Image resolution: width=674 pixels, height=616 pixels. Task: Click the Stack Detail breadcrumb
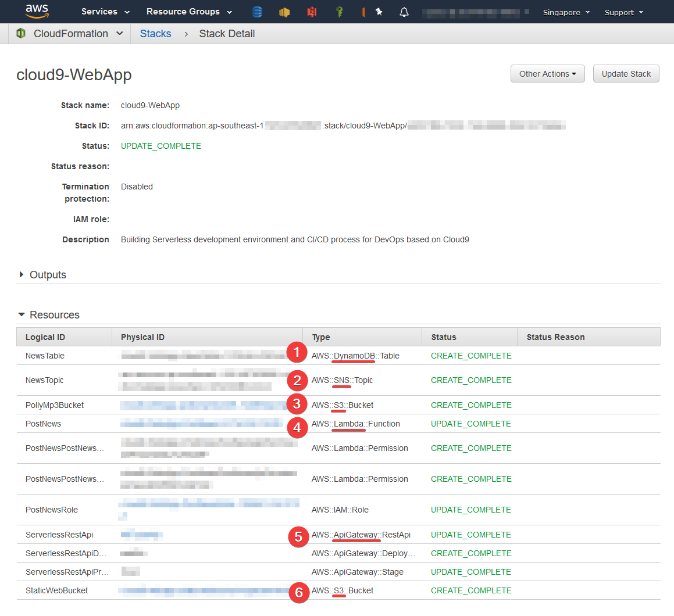tap(227, 34)
